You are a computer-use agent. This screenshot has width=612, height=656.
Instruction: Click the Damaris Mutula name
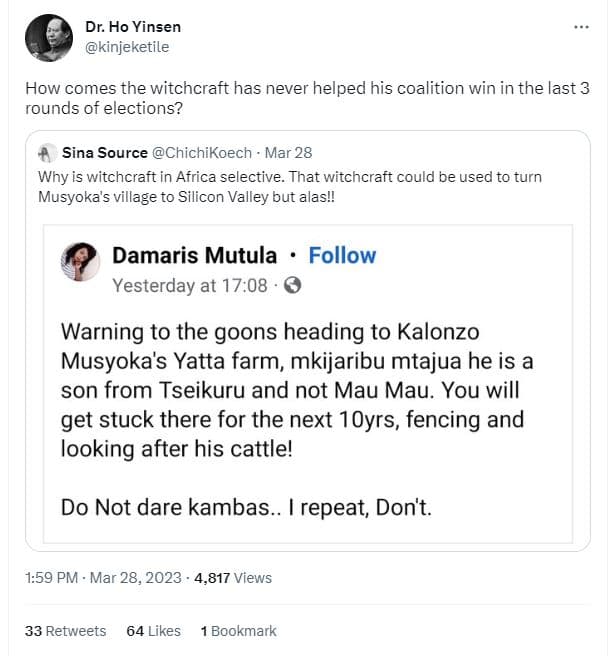point(194,255)
